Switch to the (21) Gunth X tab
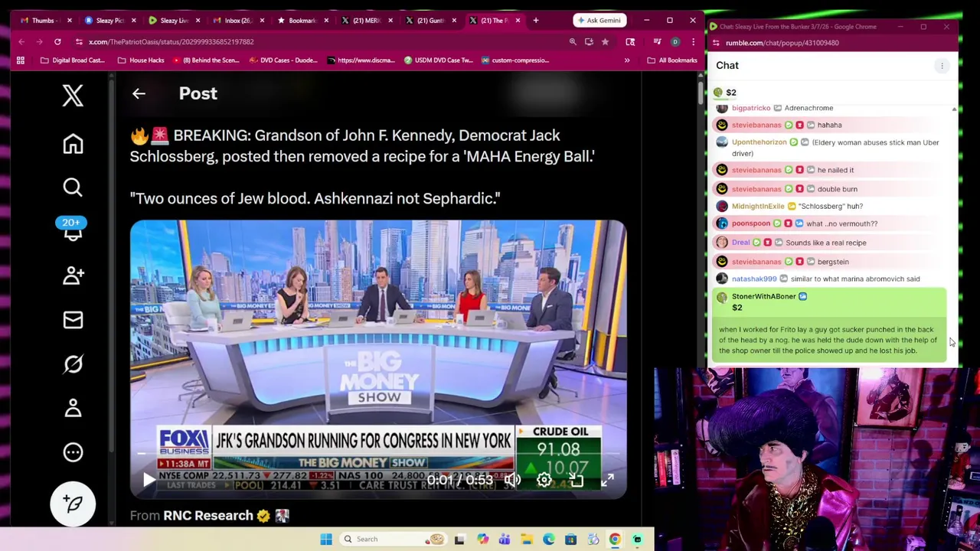Screen dimensions: 980x551 (430, 21)
